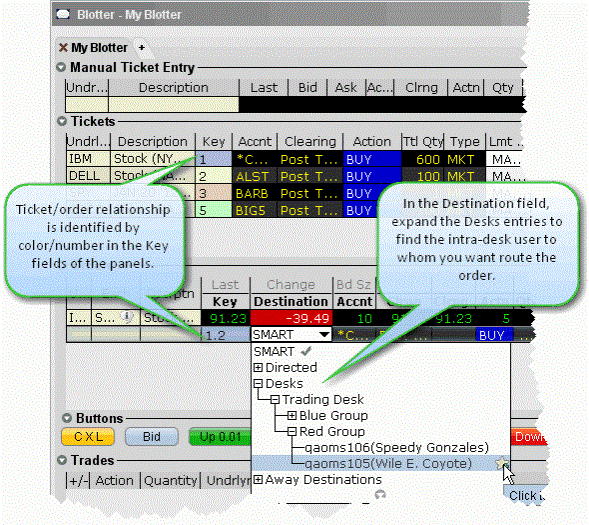Click the Quantity header in Trades
The width and height of the screenshot is (589, 525).
[171, 480]
